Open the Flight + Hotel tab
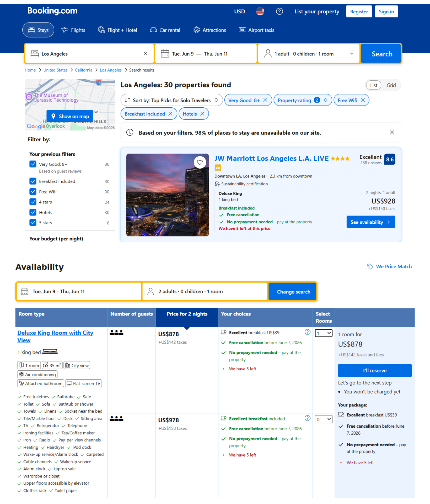This screenshot has height=504, width=430. pos(117,30)
